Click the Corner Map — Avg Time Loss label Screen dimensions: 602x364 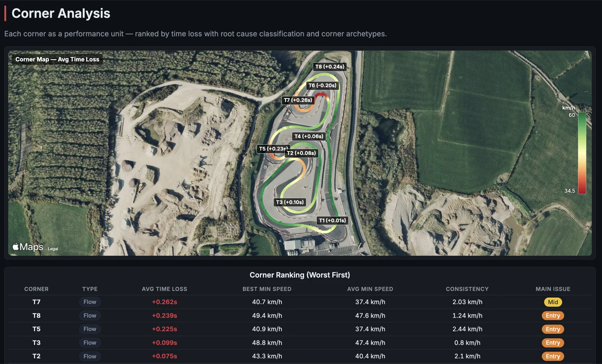57,59
